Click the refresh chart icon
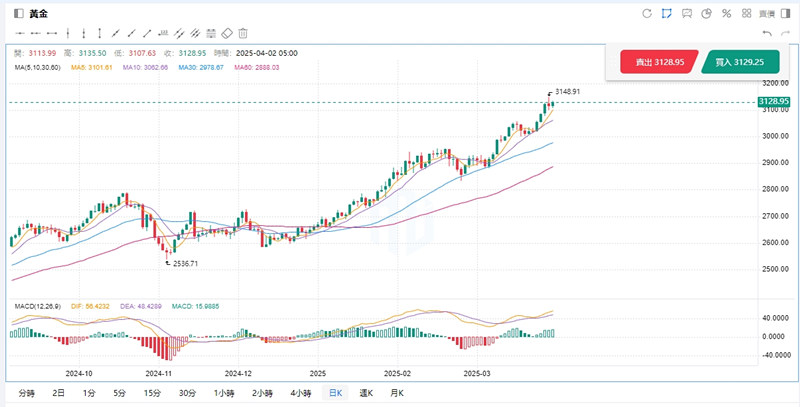Viewport: 800px width, 407px height. tap(646, 13)
